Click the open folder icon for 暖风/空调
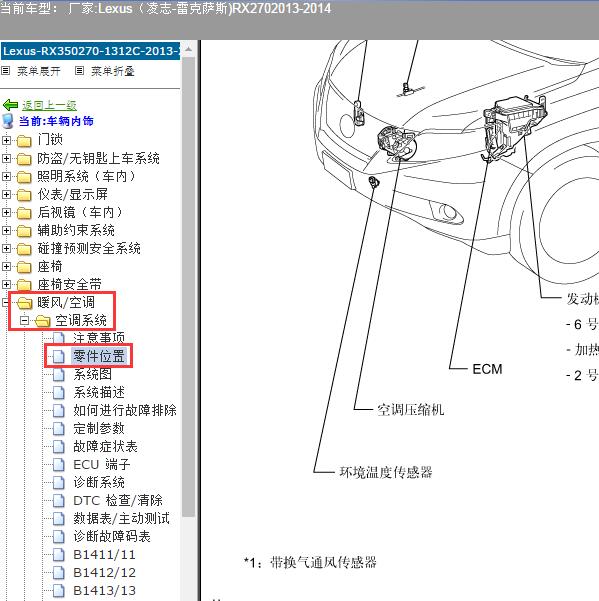This screenshot has height=601, width=599. [x=25, y=303]
